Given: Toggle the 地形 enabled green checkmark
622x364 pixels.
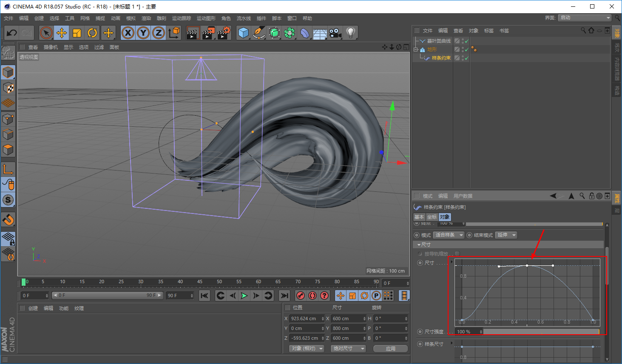Looking at the screenshot, I should click(x=466, y=49).
